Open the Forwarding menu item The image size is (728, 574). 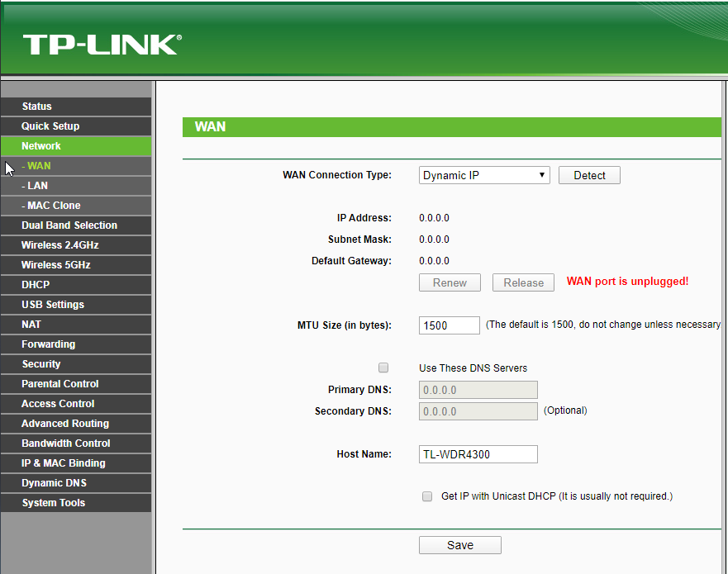click(76, 344)
